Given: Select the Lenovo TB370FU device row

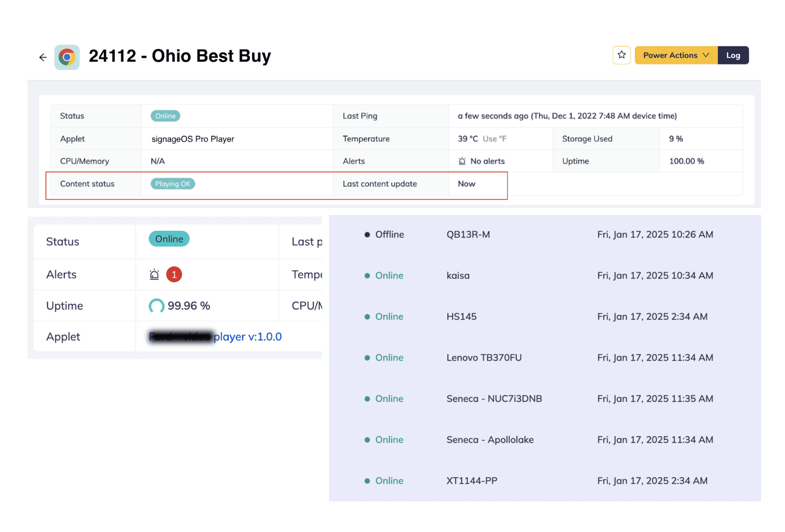Looking at the screenshot, I should click(x=484, y=358).
